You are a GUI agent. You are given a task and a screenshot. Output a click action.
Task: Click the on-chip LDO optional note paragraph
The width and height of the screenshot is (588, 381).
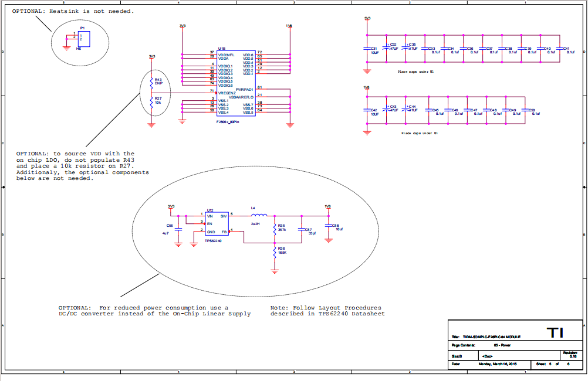coord(83,166)
